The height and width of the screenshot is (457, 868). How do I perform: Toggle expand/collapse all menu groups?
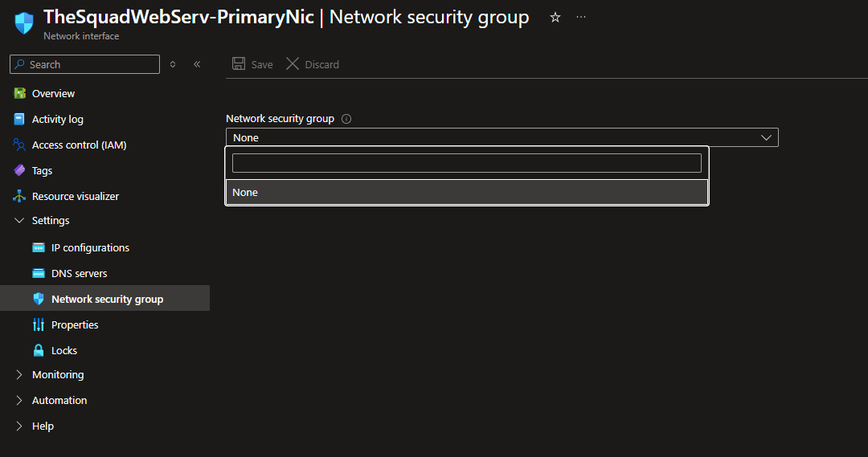coord(173,64)
